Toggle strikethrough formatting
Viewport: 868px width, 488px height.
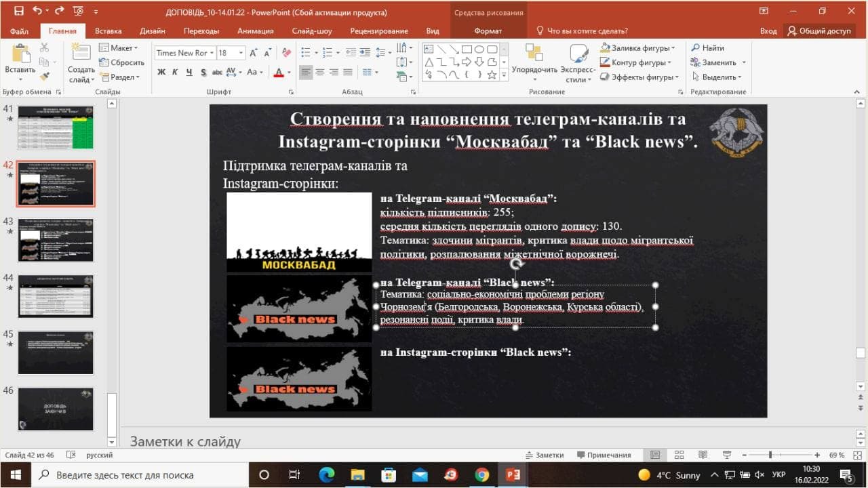click(217, 73)
